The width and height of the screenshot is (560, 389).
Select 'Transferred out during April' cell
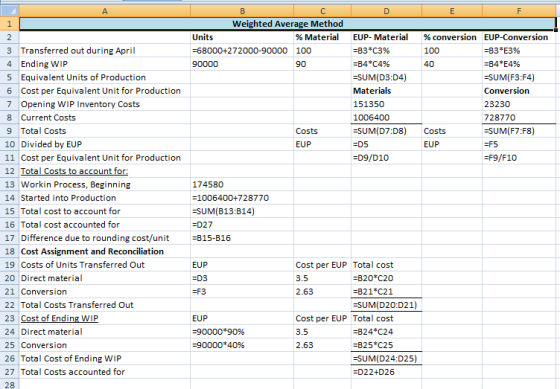pos(105,51)
